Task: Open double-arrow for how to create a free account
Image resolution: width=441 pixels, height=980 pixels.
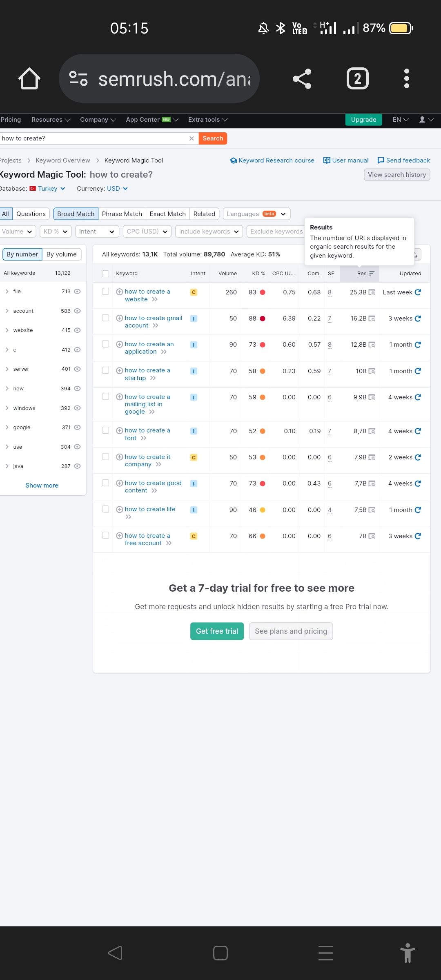Action: (169, 543)
